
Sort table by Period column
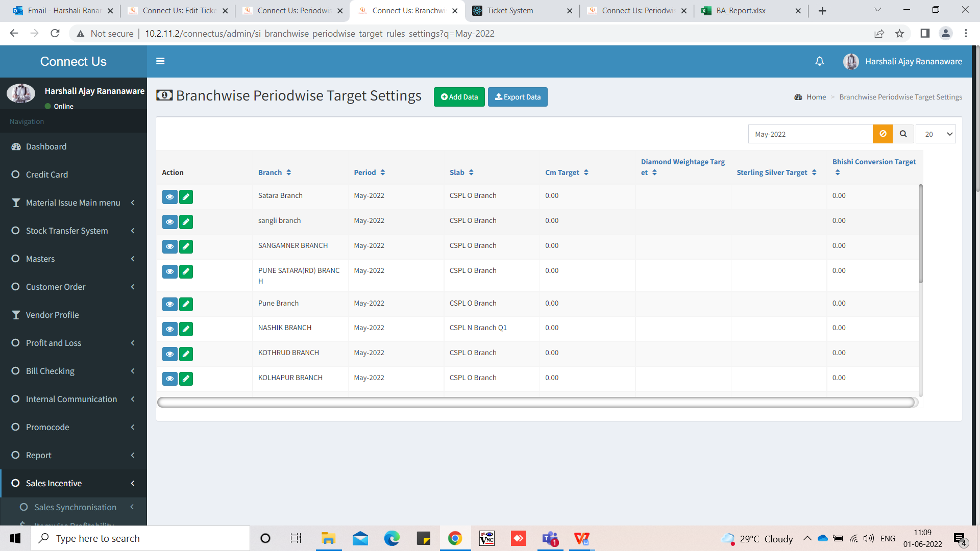370,172
